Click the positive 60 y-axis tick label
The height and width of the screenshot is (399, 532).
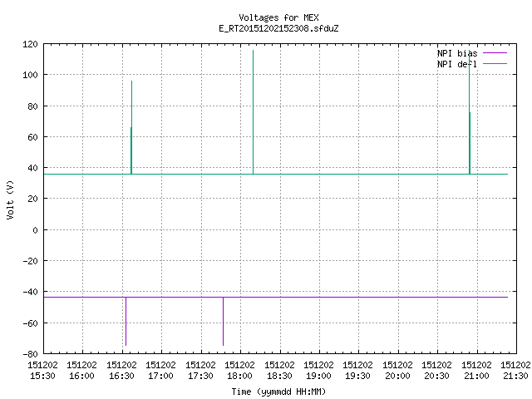click(33, 137)
